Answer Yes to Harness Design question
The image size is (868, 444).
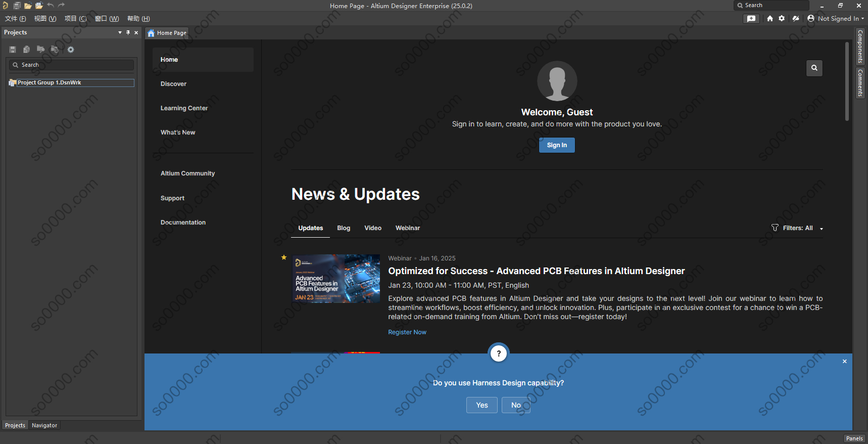[x=482, y=405]
